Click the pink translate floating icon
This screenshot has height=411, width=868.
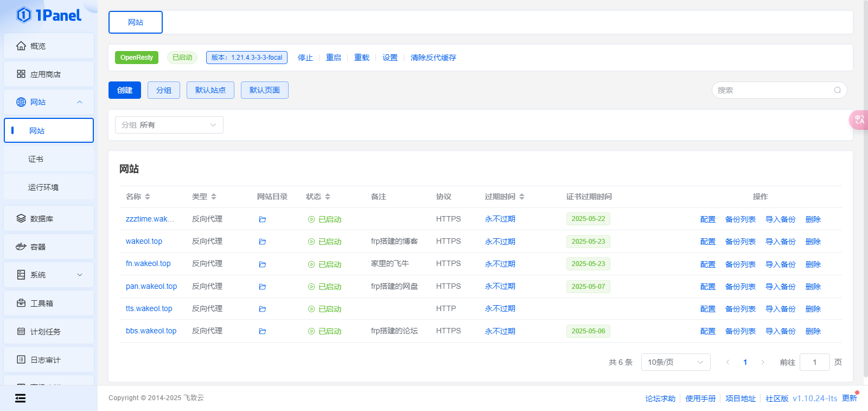(859, 120)
